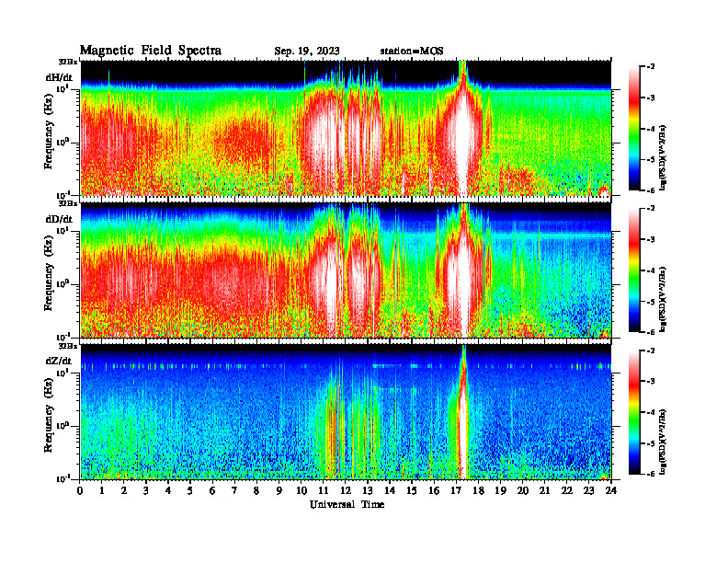Select the "dZ/dt" panel label
728x563 pixels.
pos(59,361)
